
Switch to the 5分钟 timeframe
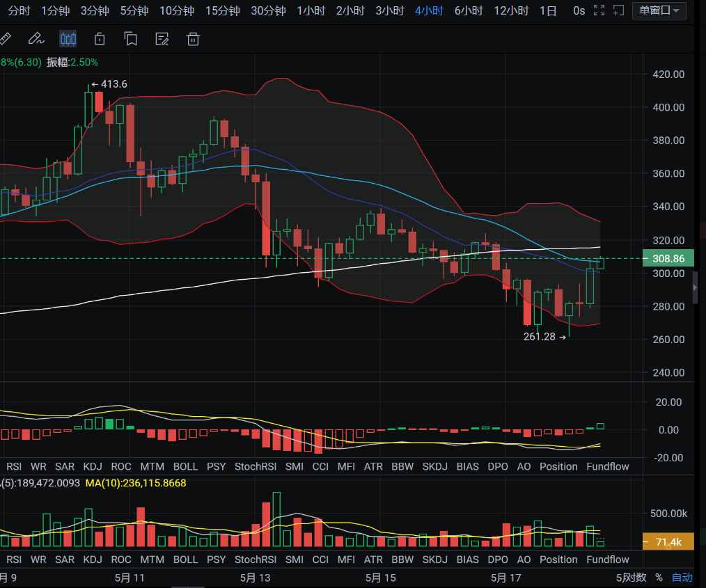[x=134, y=10]
